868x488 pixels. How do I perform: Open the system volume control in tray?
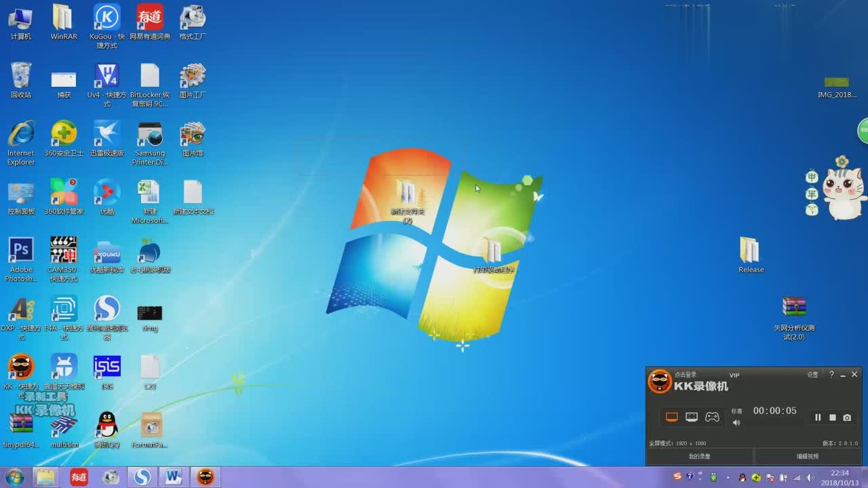[809, 477]
